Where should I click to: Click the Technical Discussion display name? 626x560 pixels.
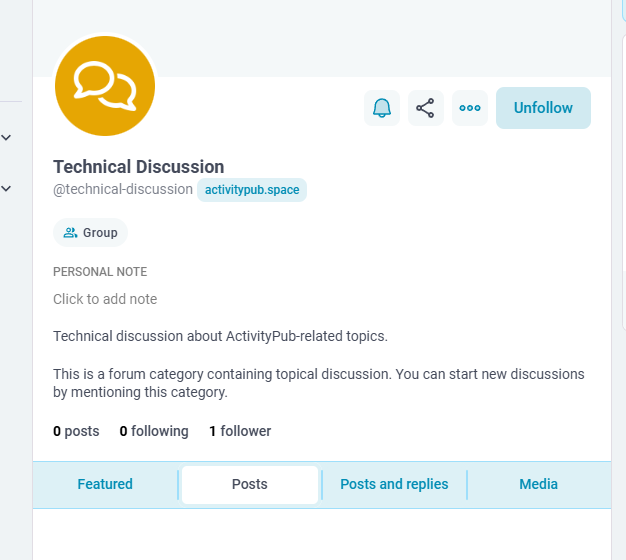[x=138, y=167]
